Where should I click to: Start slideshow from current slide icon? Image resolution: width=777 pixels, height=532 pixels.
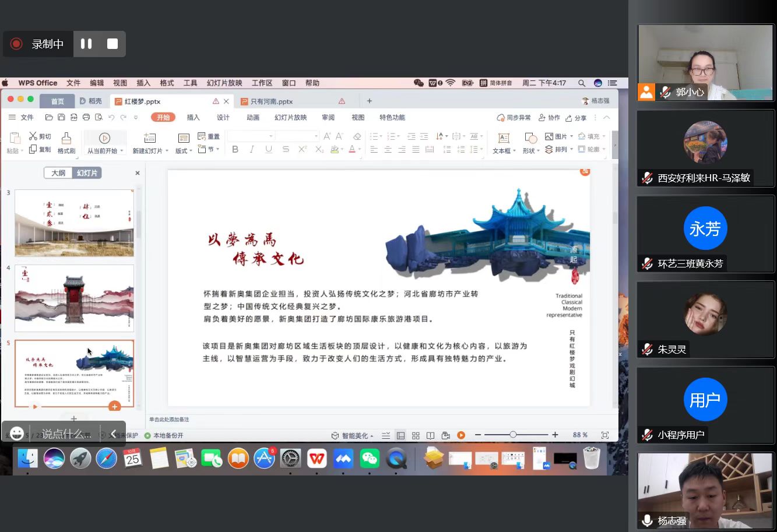click(104, 138)
